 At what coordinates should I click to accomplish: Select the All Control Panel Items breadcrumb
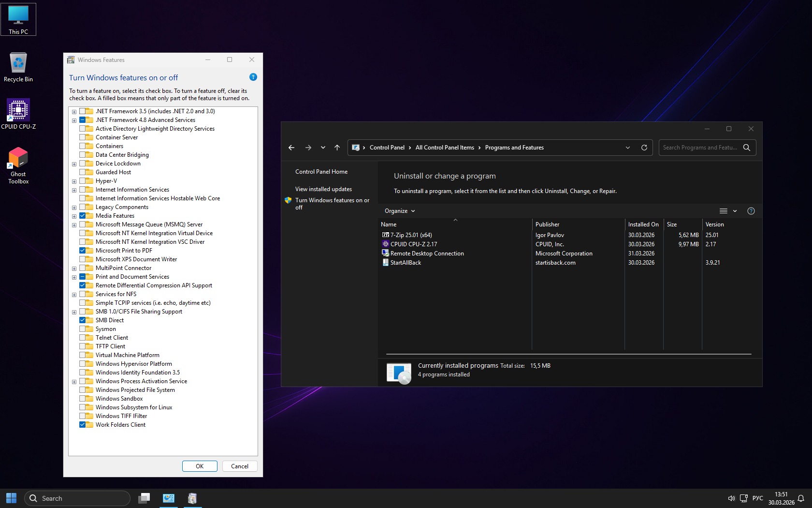(444, 148)
